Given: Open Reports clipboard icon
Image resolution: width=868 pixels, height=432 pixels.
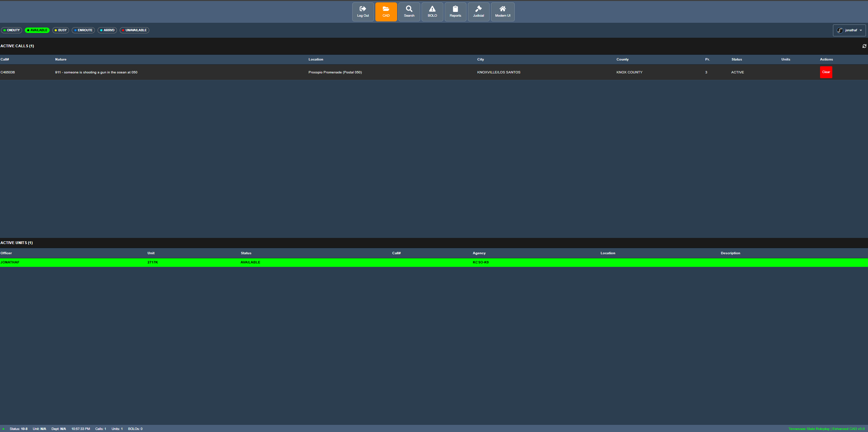Looking at the screenshot, I should pos(455,12).
